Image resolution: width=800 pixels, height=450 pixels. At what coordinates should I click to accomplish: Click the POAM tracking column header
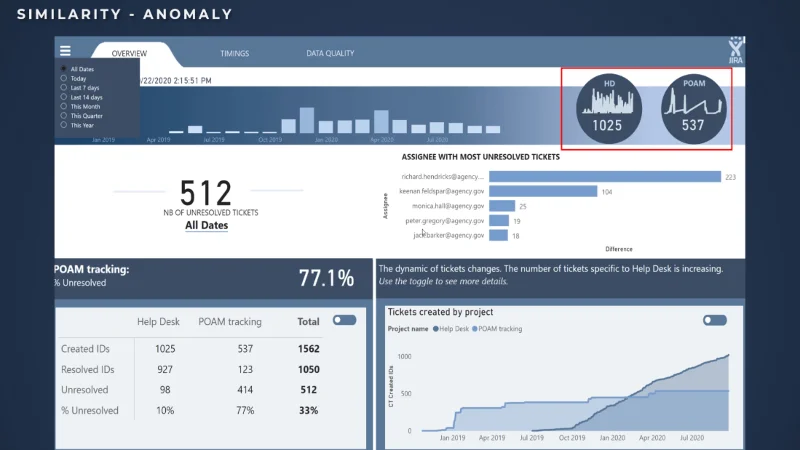coord(230,322)
